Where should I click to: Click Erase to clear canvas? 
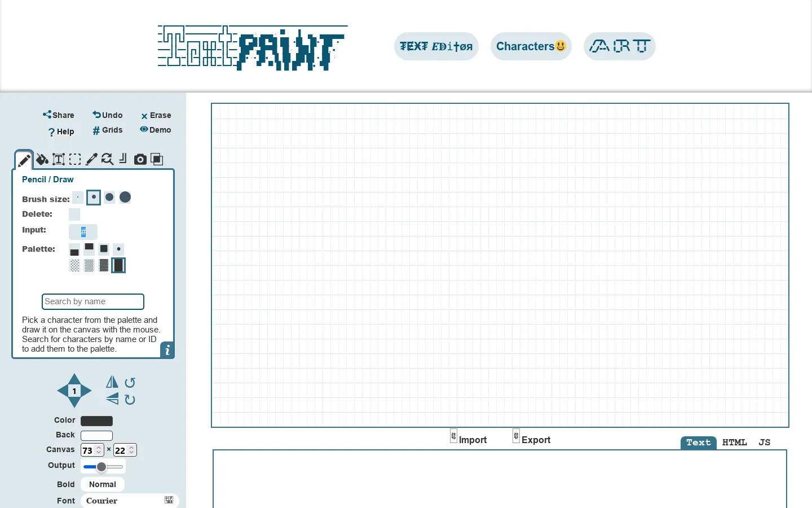coord(156,116)
